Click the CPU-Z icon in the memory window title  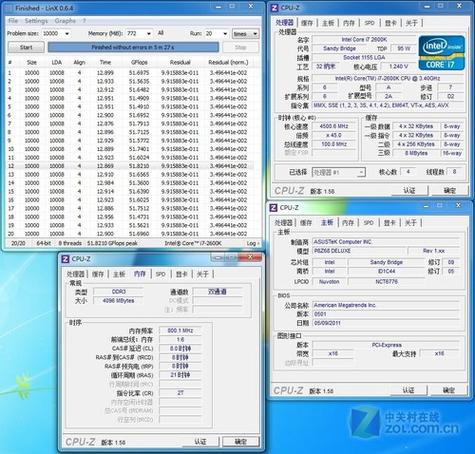[x=65, y=259]
